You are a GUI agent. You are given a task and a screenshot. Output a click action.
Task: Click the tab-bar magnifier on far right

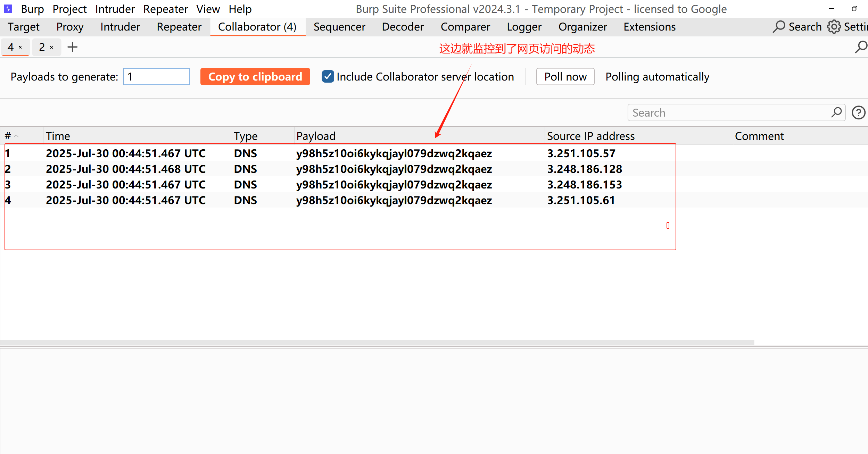[x=861, y=47]
